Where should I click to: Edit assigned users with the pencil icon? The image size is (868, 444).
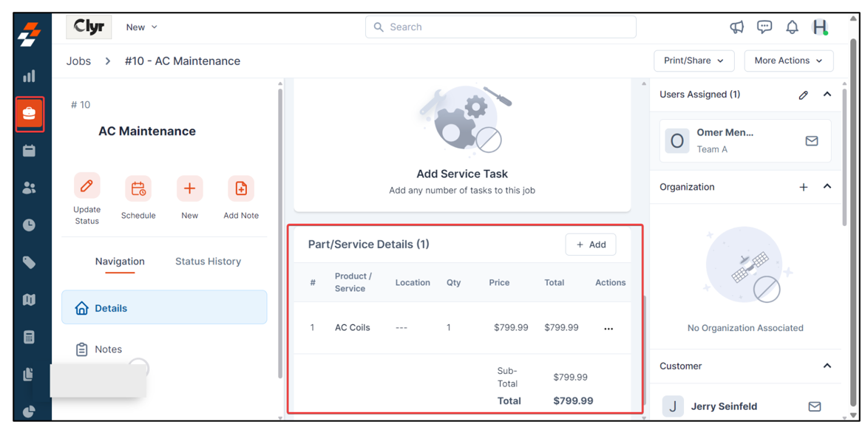[804, 95]
